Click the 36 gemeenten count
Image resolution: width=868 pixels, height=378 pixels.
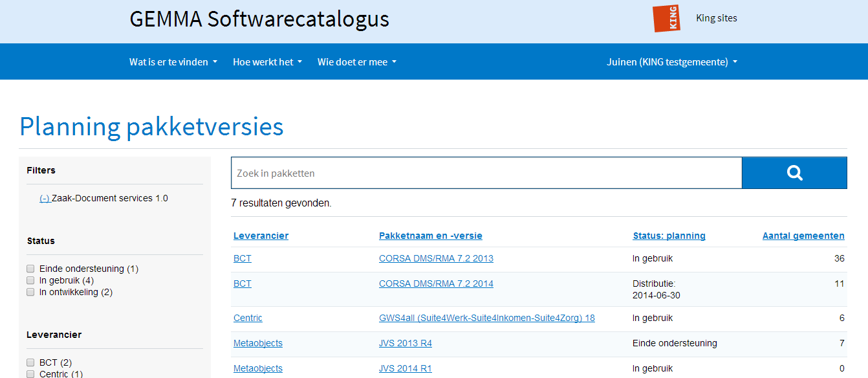(x=840, y=258)
